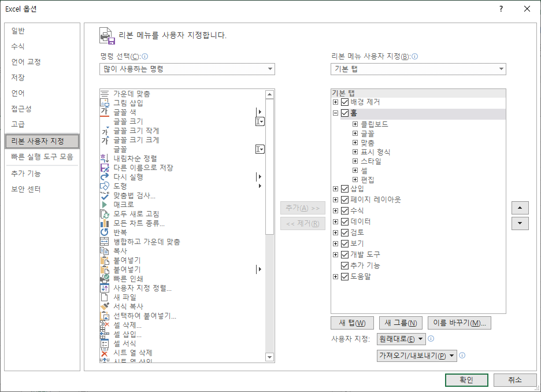The width and height of the screenshot is (541, 392).
Task: Click the help question mark icon
Action: coord(501,9)
